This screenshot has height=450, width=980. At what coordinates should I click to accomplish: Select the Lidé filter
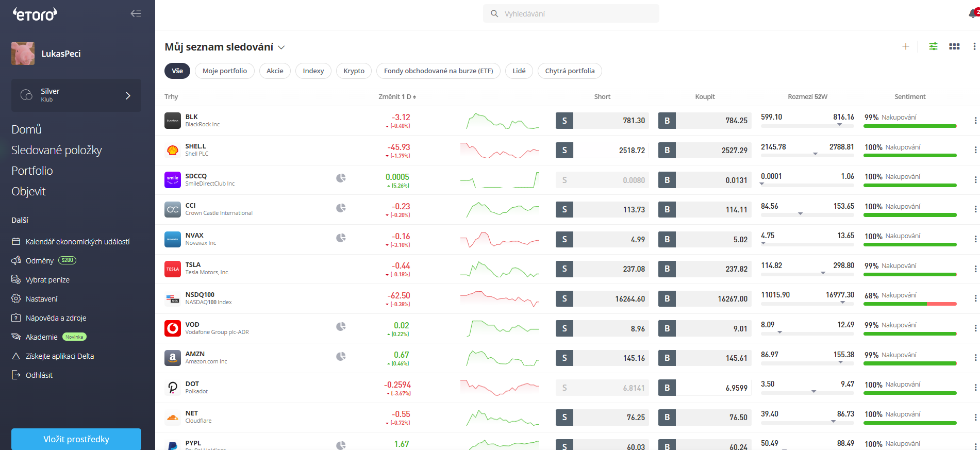pyautogui.click(x=519, y=71)
